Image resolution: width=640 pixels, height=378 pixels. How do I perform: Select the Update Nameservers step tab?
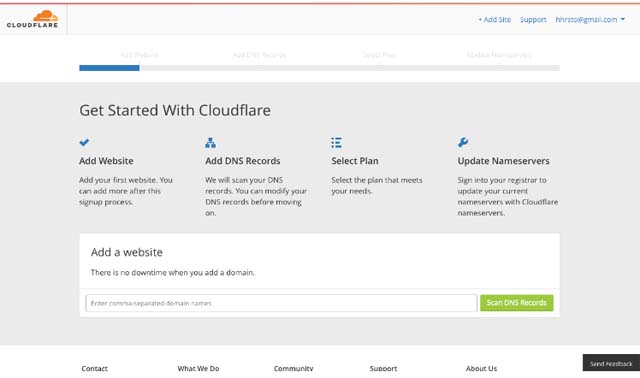500,55
